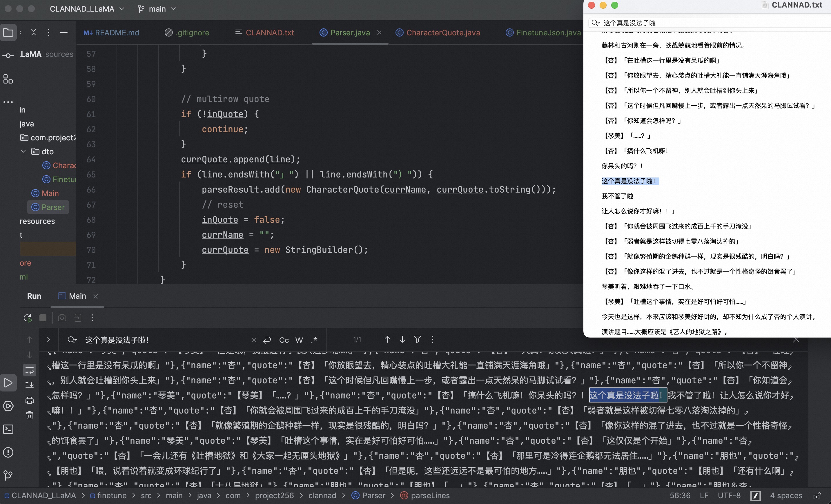The image size is (831, 504).
Task: Open the Problems tool window icon
Action: 8,452
